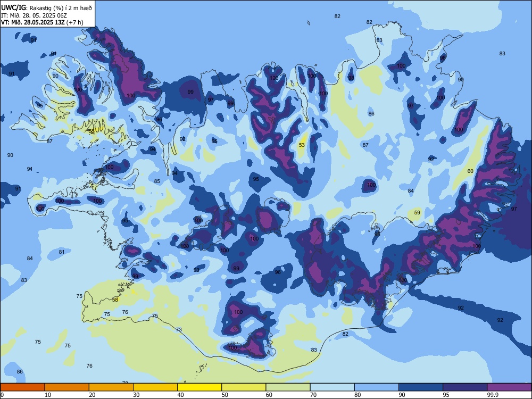Viewport: 532px width, 399px height.
Task: Click the legend tick label '95'
Action: (x=446, y=395)
